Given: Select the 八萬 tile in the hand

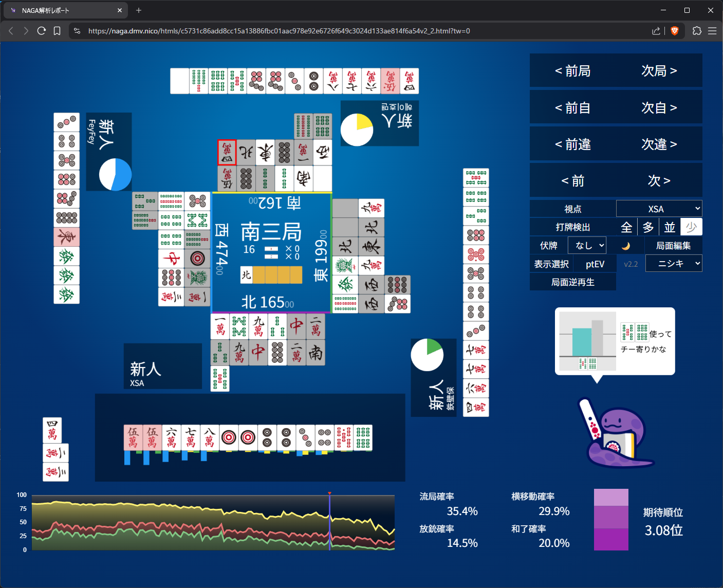Looking at the screenshot, I should click(210, 438).
